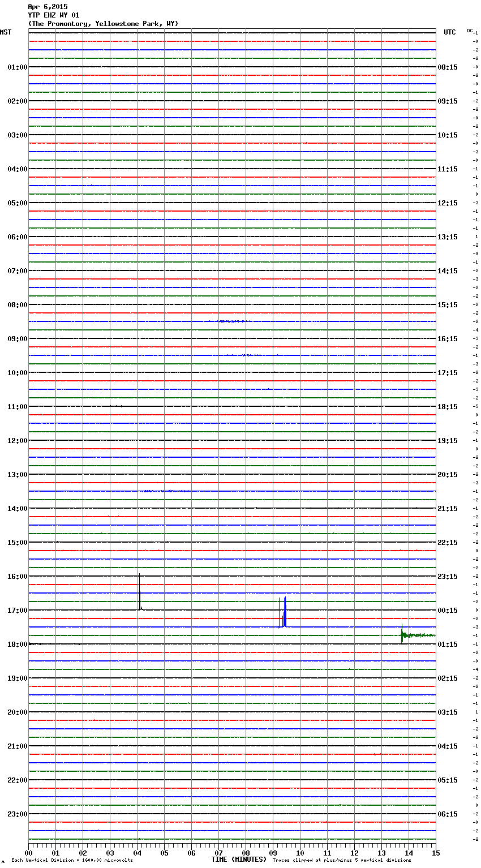Select the 12:00 MST time label
Viewport: 481px width, 868px height.
(18, 441)
